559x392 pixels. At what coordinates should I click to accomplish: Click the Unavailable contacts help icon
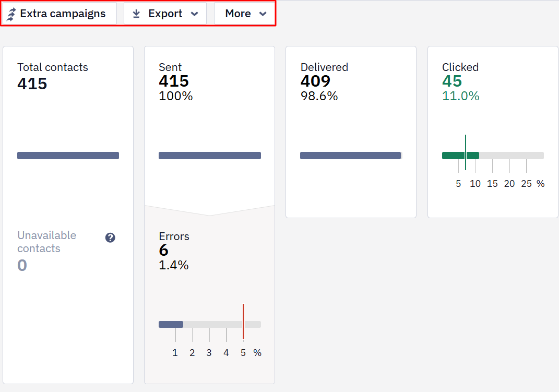click(110, 237)
